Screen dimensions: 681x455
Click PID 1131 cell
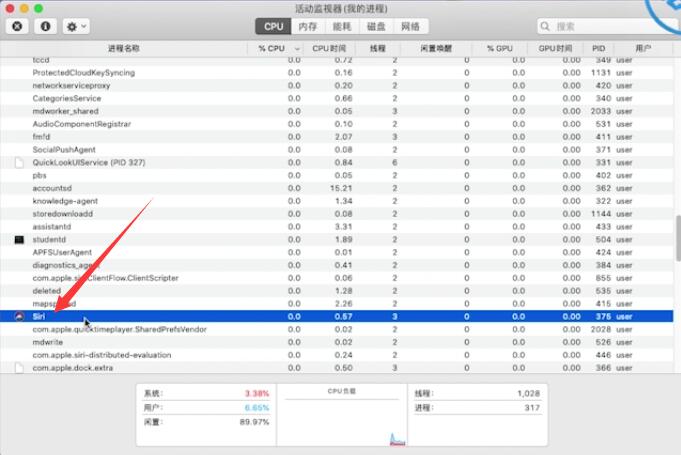pos(601,73)
